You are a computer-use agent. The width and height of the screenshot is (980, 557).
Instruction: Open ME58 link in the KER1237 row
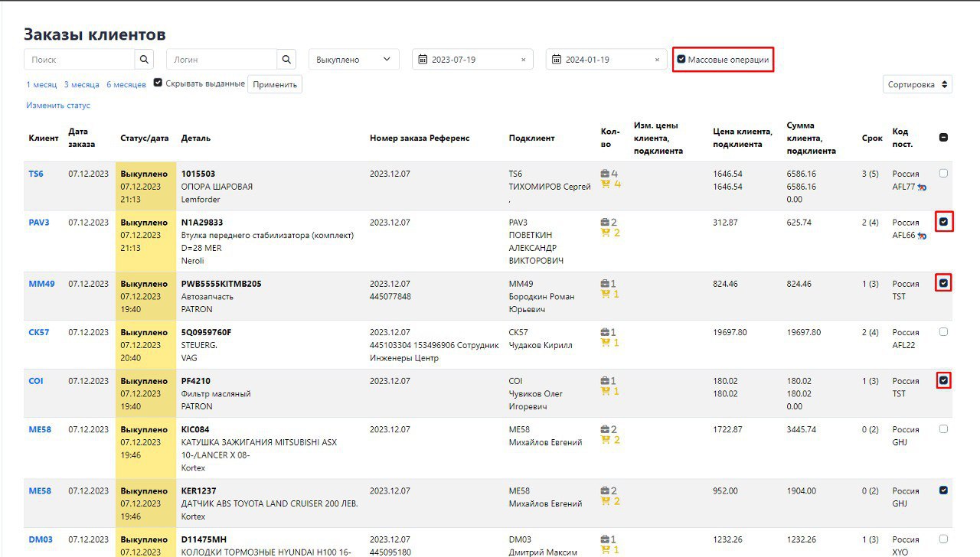point(40,491)
